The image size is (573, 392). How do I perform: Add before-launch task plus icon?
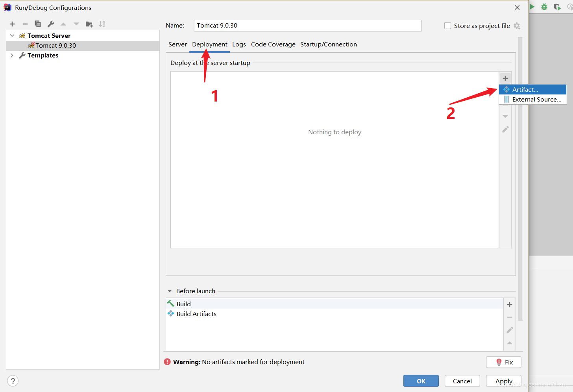pyautogui.click(x=510, y=305)
